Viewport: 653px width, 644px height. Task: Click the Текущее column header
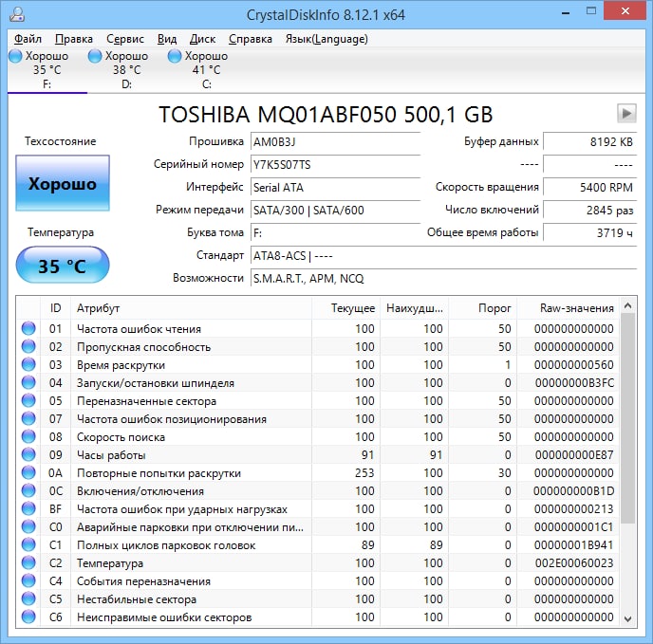[346, 308]
